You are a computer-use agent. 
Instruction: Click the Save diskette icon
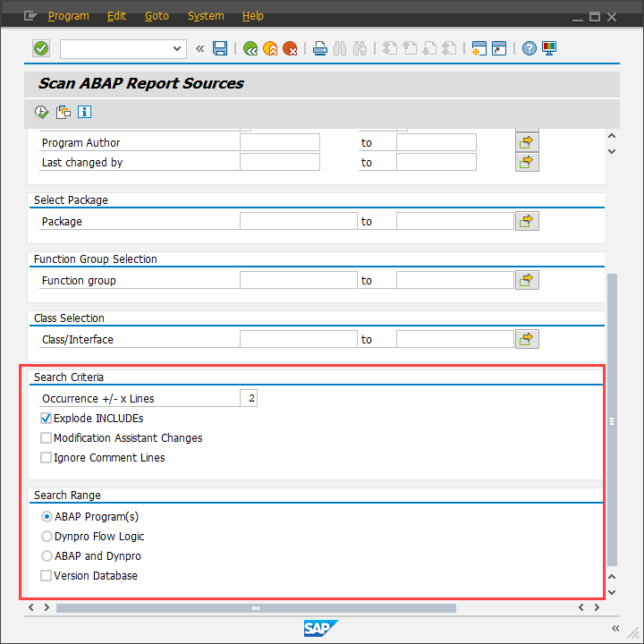pyautogui.click(x=220, y=49)
